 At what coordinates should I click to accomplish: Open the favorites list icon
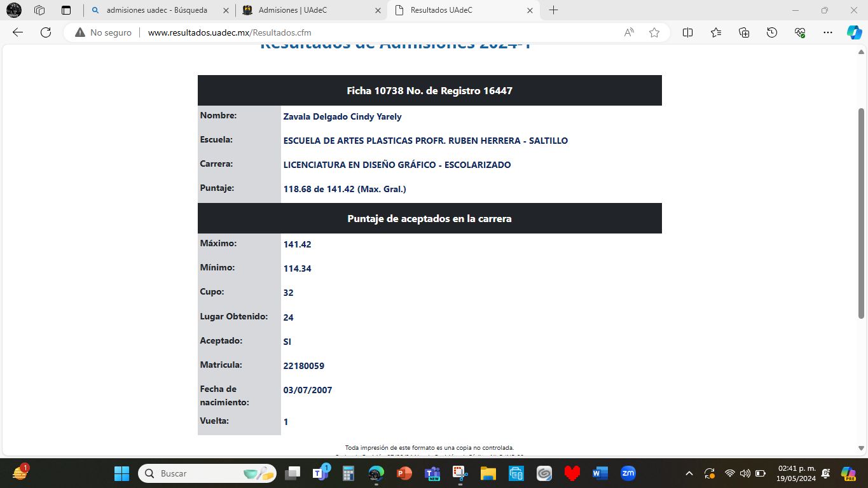coord(716,32)
